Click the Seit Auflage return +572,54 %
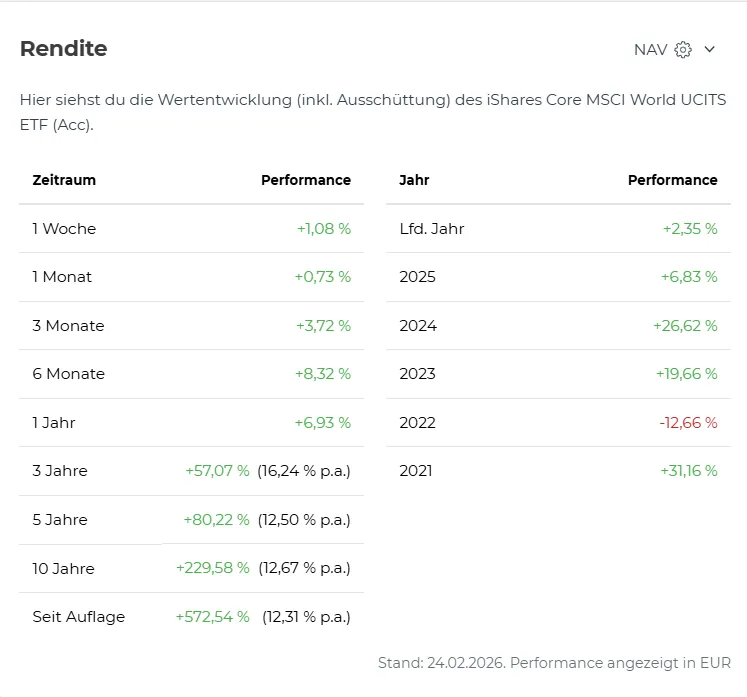747x697 pixels. (x=212, y=617)
